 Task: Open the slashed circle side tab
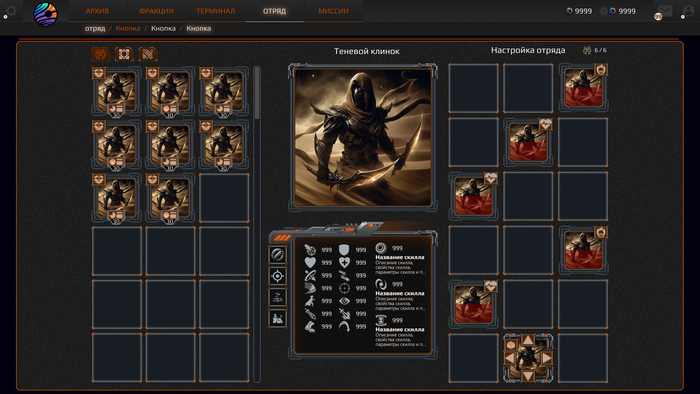point(277,255)
